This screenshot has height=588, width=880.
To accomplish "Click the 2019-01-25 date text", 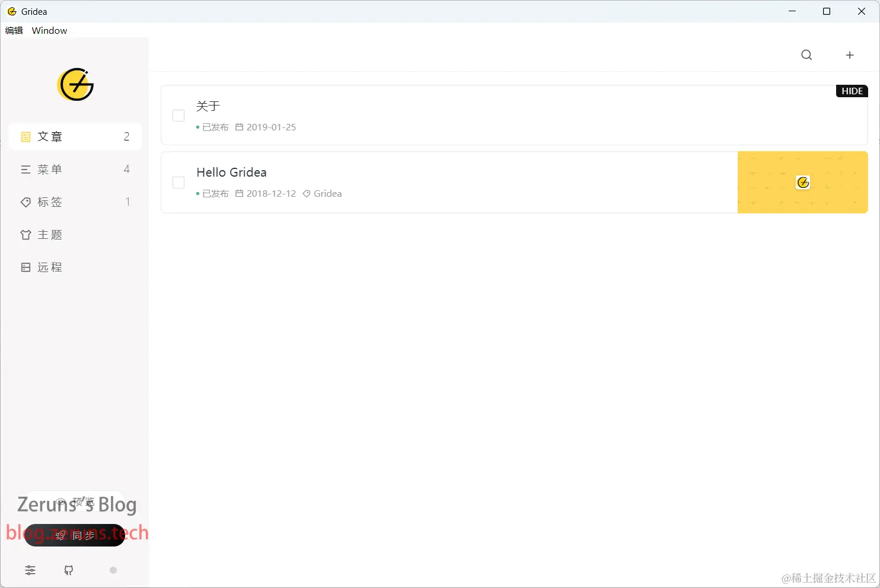I will click(x=271, y=127).
